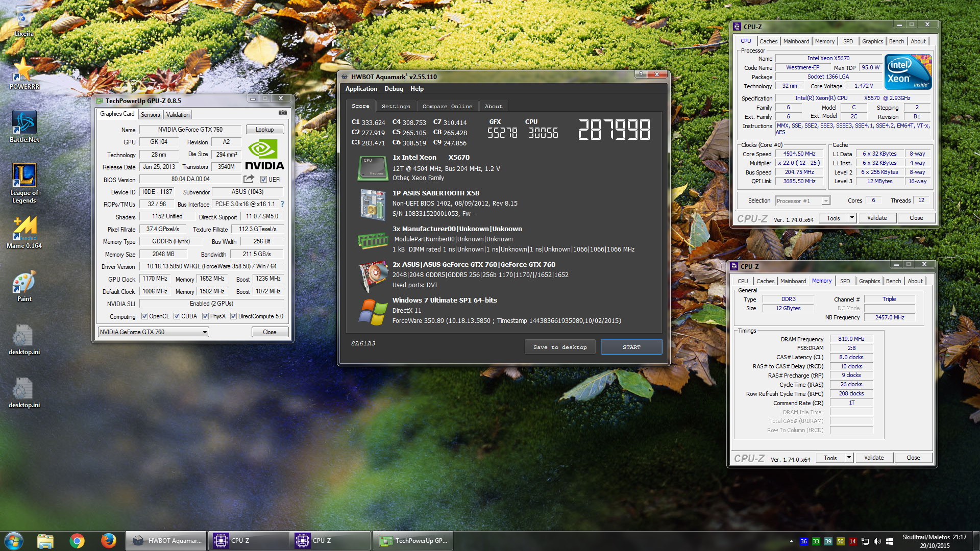Viewport: 980px width, 551px height.
Task: Switch to Settings tab in Aquamark
Action: [x=396, y=106]
